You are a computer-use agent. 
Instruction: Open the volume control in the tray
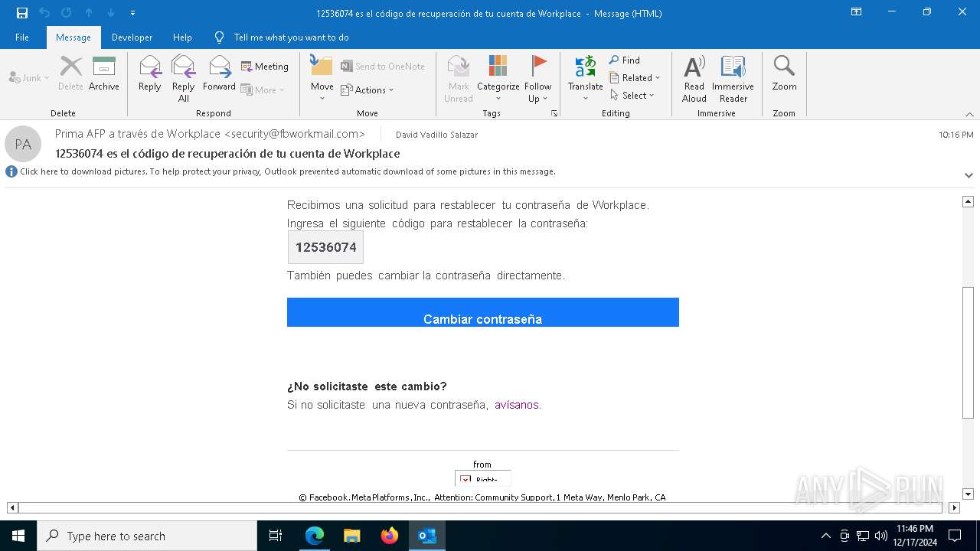[x=881, y=536]
